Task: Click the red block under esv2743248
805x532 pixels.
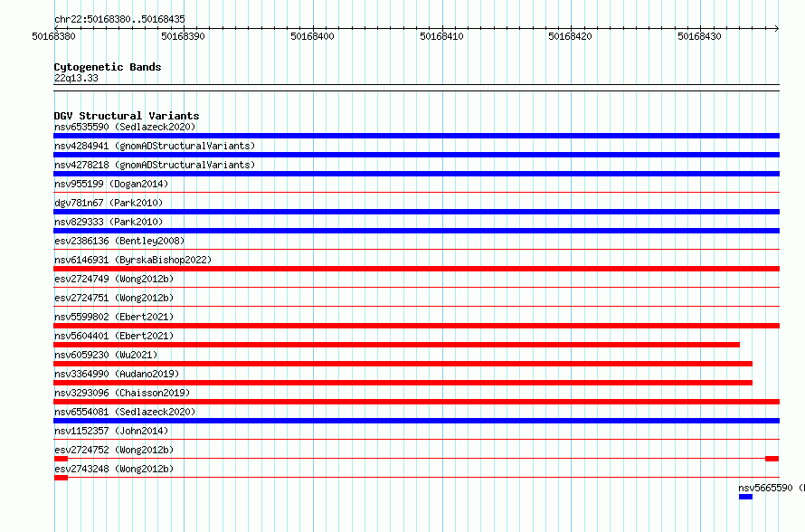Action: (x=62, y=478)
